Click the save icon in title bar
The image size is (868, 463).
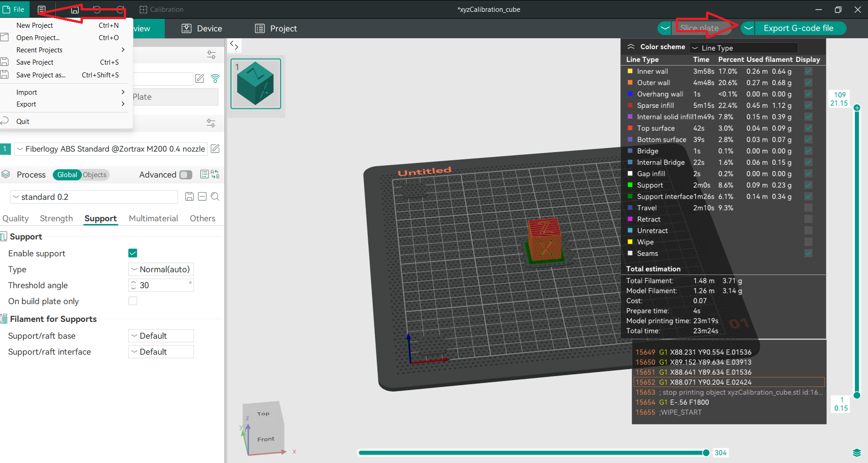[x=75, y=10]
